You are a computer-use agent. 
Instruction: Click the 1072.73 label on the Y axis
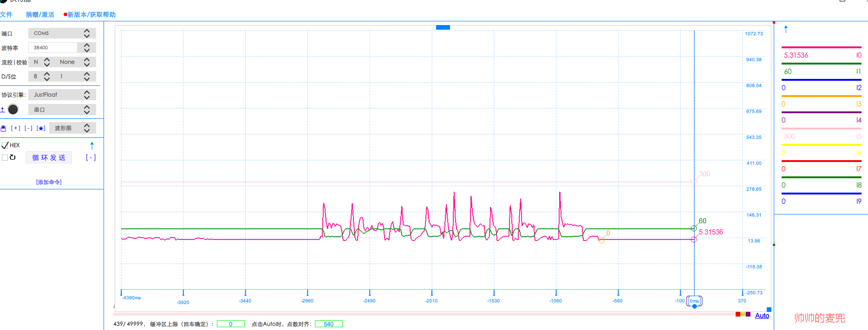[x=754, y=33]
